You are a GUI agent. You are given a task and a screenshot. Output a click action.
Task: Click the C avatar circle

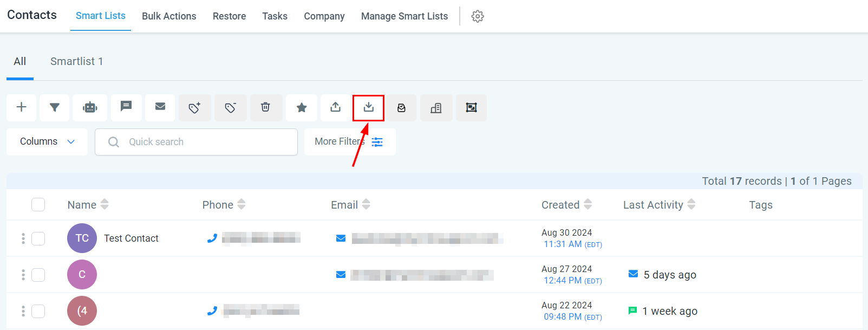coord(82,274)
